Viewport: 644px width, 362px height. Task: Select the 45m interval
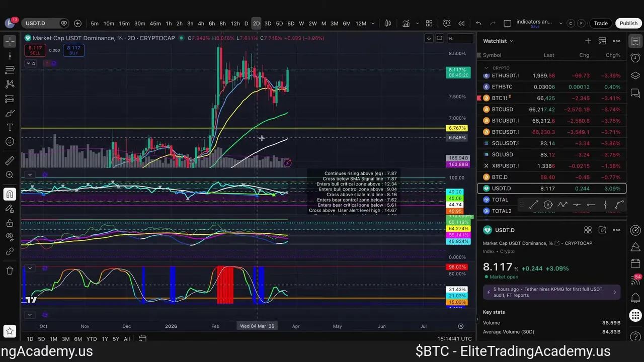point(155,23)
